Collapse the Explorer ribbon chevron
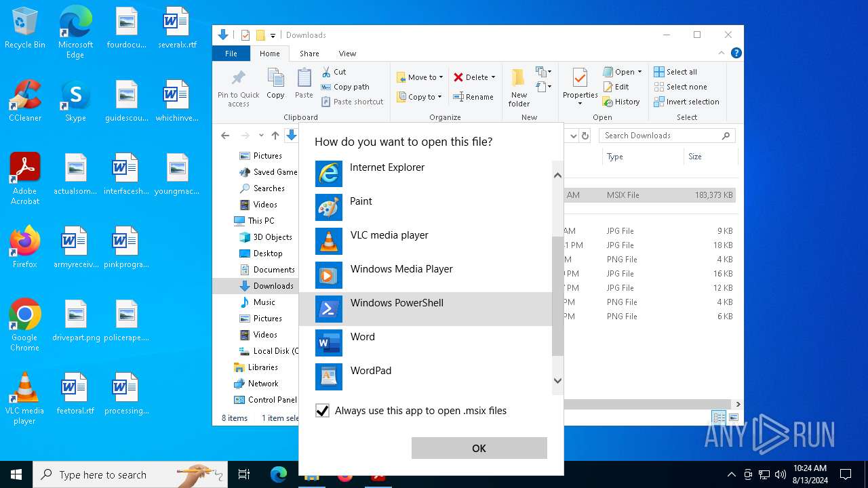Screen dimensions: 868x488 721,53
